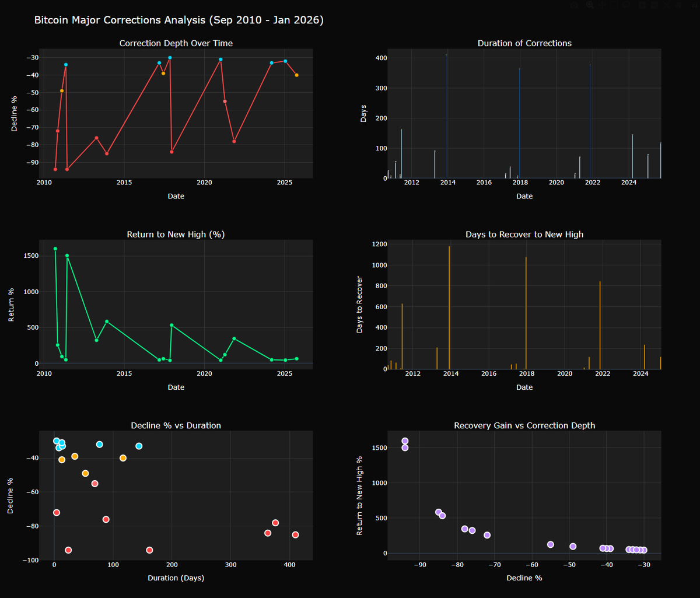Viewport: 700px width, 598px height.
Task: Open the Plotly logo link in modebar
Action: 694,5
